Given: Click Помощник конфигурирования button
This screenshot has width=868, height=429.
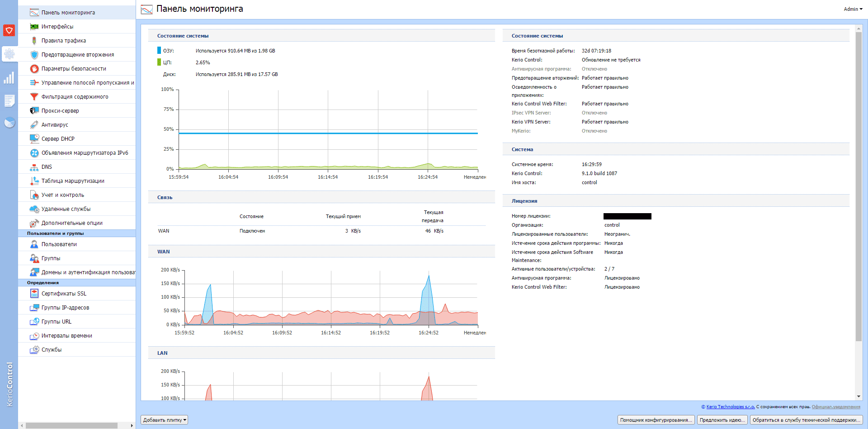Looking at the screenshot, I should click(x=656, y=420).
